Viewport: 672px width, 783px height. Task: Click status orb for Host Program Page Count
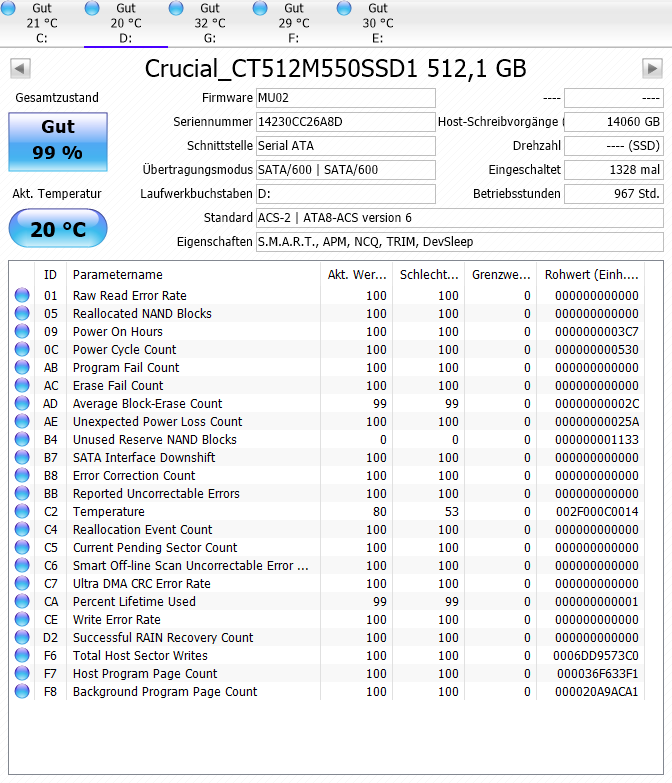[22, 673]
